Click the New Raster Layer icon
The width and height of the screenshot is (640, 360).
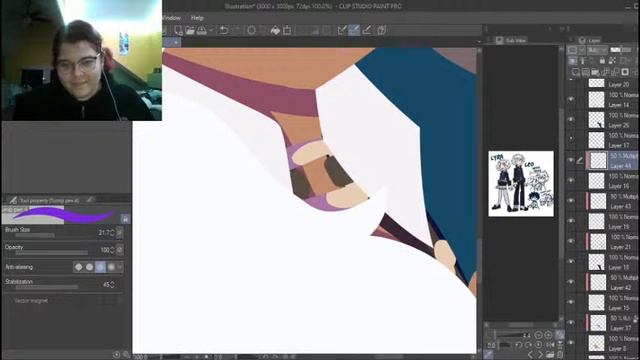pyautogui.click(x=576, y=72)
